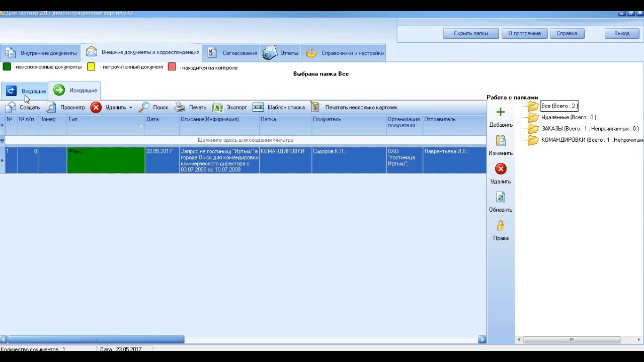
Task: Click the Create document page icon
Action: (11, 107)
